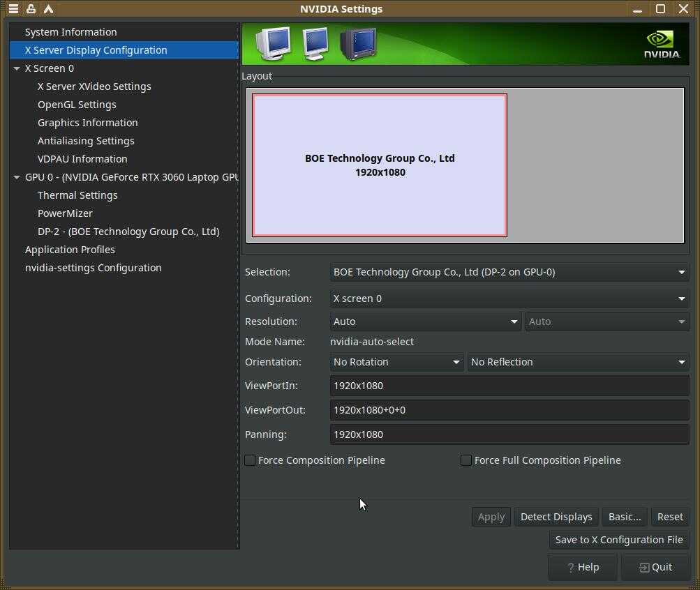
Task: Click the ViewPortIn input field
Action: [x=509, y=386]
